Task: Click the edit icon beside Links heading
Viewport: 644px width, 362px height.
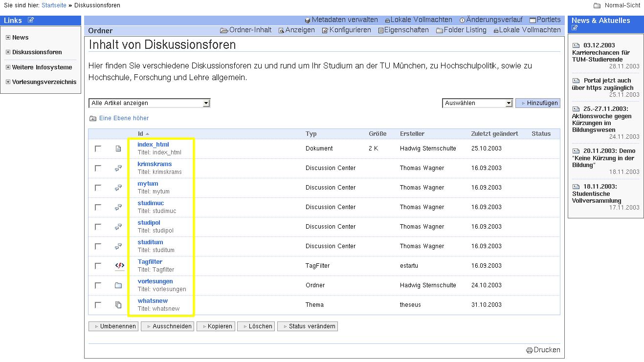Action: pyautogui.click(x=31, y=20)
